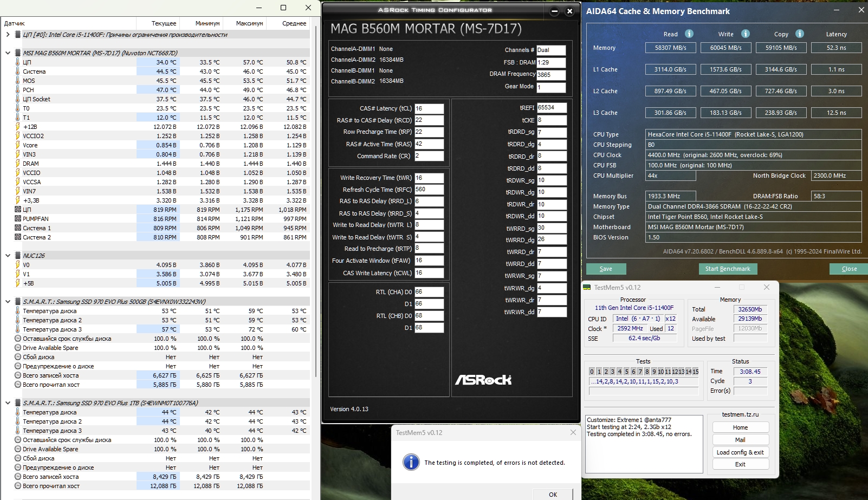Screen dimensions: 868x500
Task: Click the CAS# Latency (tCL) field
Action: [429, 108]
